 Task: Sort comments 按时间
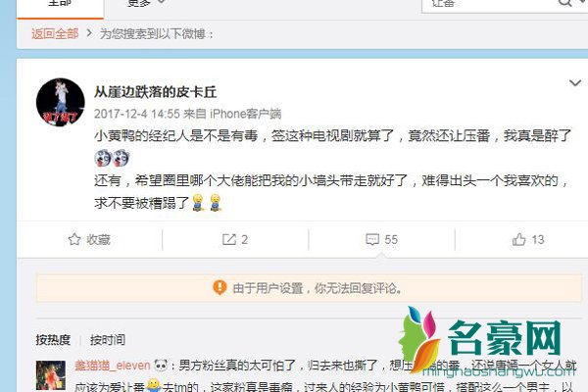point(108,340)
